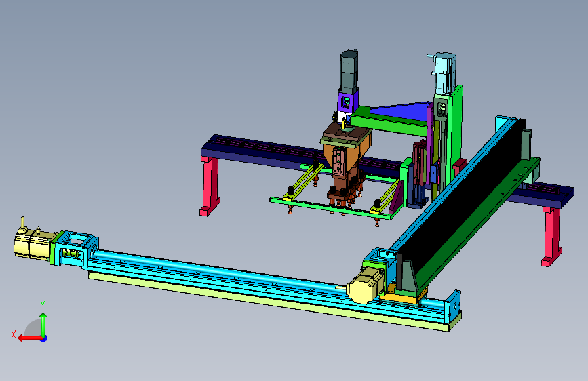Select the right red support leg
This screenshot has width=588, height=381.
pos(551,236)
